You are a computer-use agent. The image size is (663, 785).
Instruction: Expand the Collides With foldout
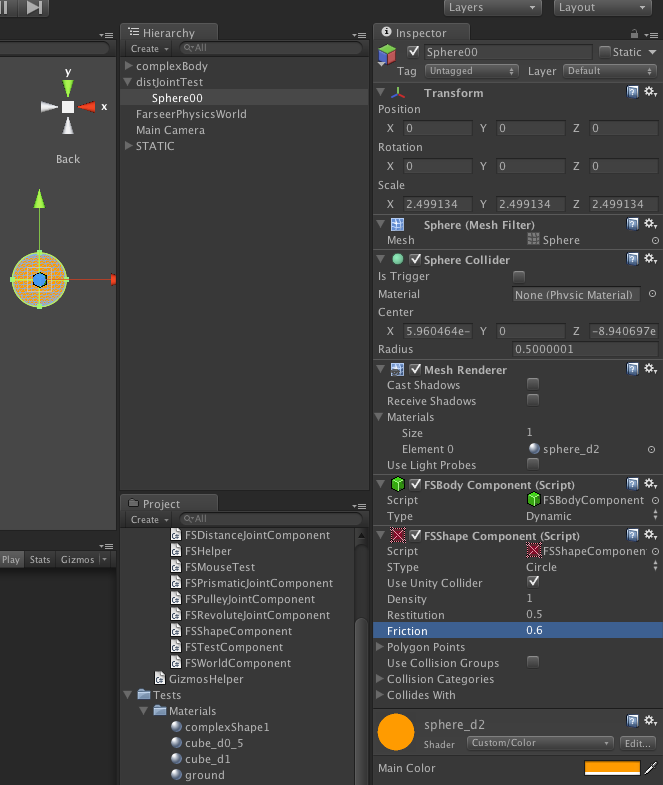coord(380,694)
